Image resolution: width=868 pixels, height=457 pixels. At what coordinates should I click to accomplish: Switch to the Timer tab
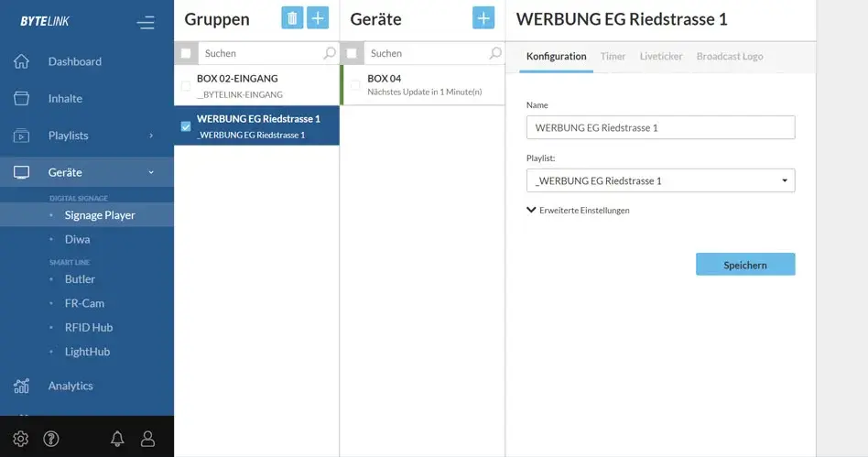point(613,57)
